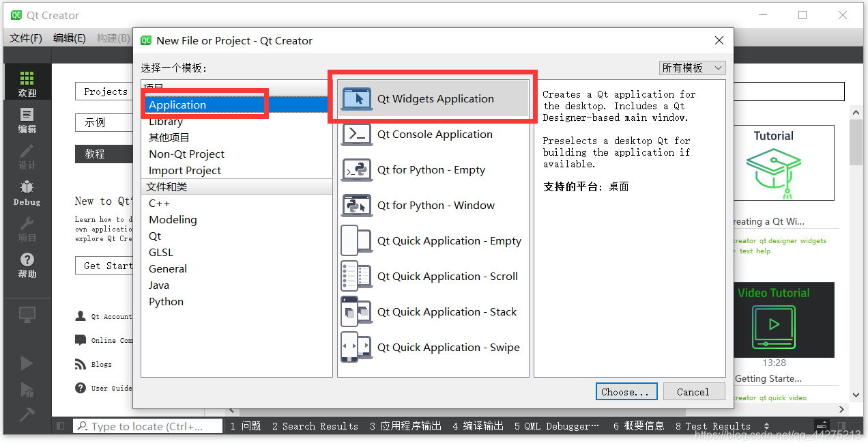Image resolution: width=868 pixels, height=448 pixels.
Task: Play the Video Tutorial thumbnail
Action: pos(783,320)
